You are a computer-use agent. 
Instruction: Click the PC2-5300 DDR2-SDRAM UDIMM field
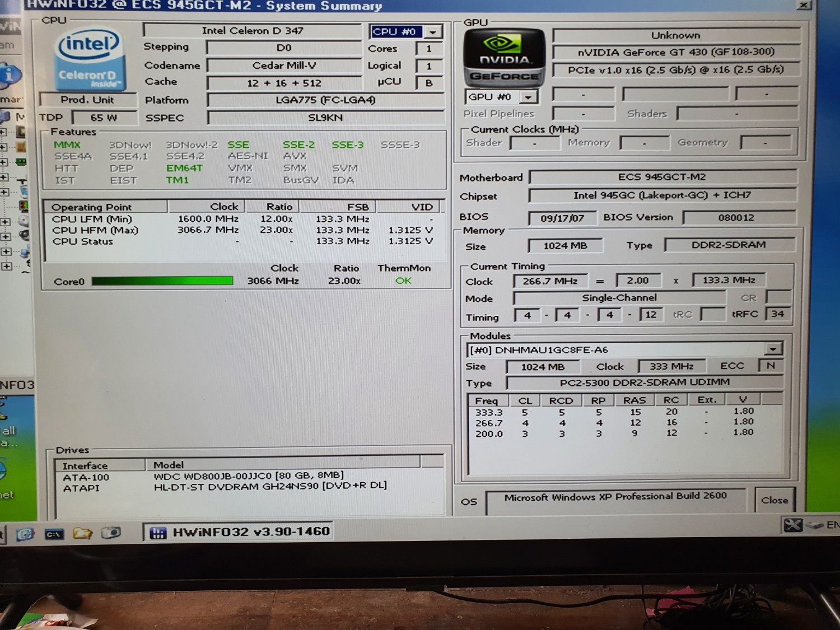click(644, 382)
